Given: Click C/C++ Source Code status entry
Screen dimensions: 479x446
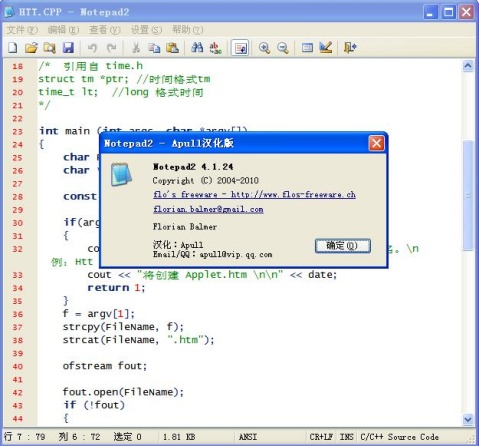Looking at the screenshot, I should (x=399, y=437).
